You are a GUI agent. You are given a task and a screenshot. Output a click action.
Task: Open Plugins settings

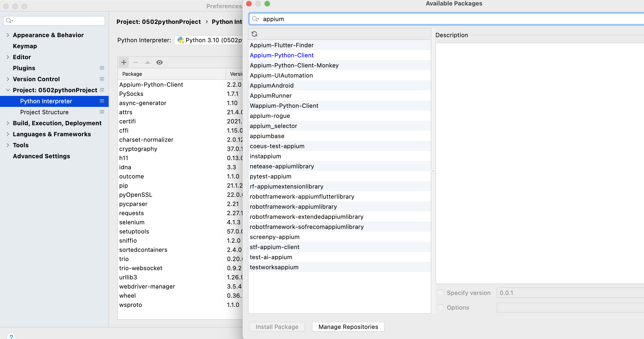(24, 68)
